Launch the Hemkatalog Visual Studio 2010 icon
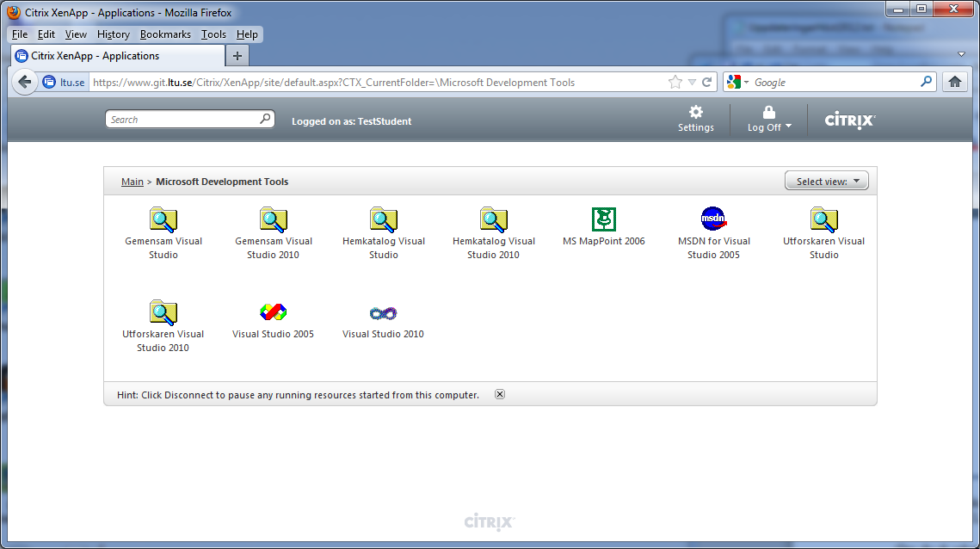 click(493, 219)
